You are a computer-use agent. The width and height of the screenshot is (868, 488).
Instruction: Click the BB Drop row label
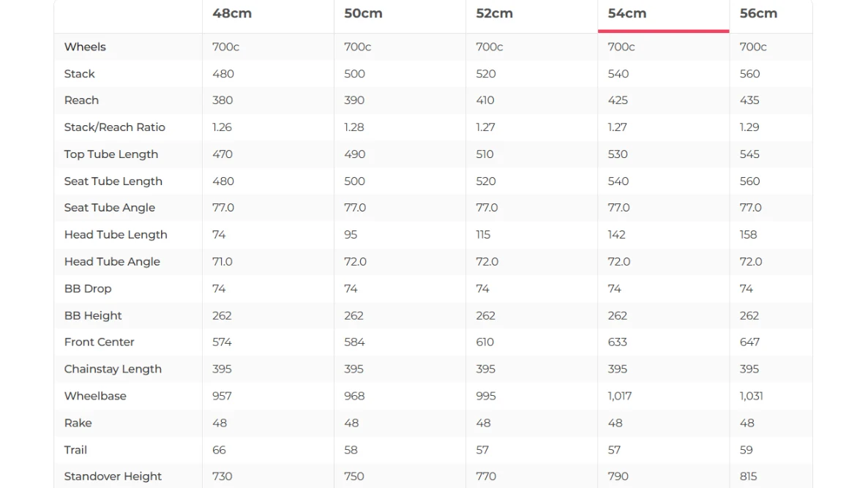[x=88, y=289]
